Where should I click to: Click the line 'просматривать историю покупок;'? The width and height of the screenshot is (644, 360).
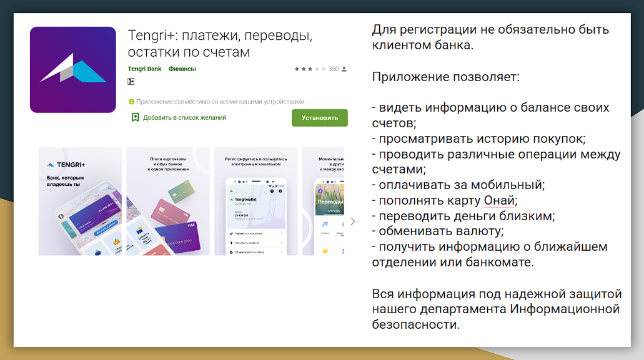coord(479,139)
